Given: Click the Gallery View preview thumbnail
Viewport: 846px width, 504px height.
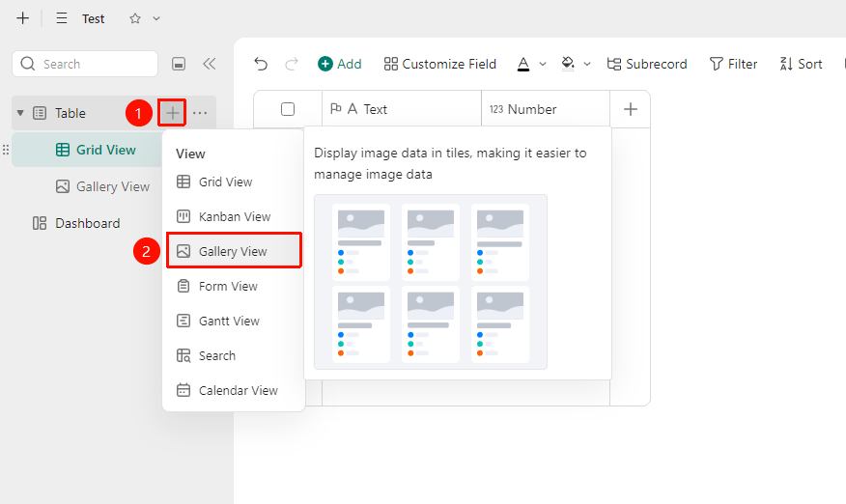Looking at the screenshot, I should 431,282.
